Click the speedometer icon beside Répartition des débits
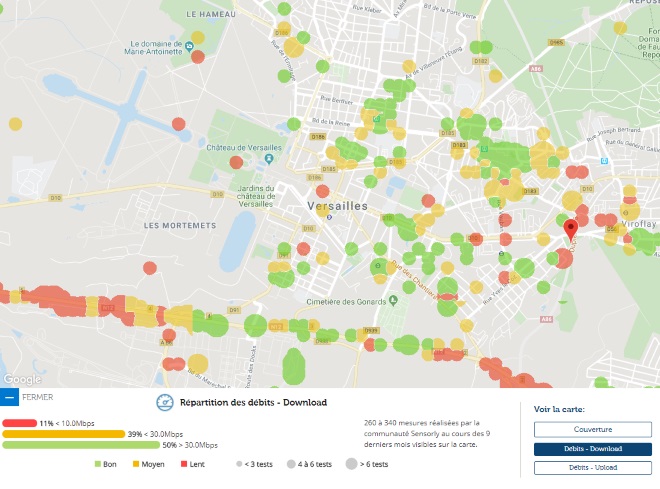 pyautogui.click(x=165, y=403)
